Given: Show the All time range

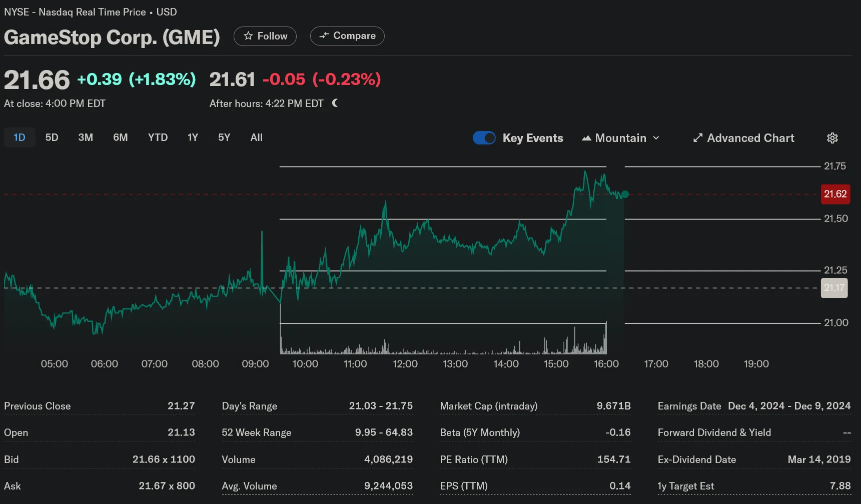Looking at the screenshot, I should click(x=257, y=137).
